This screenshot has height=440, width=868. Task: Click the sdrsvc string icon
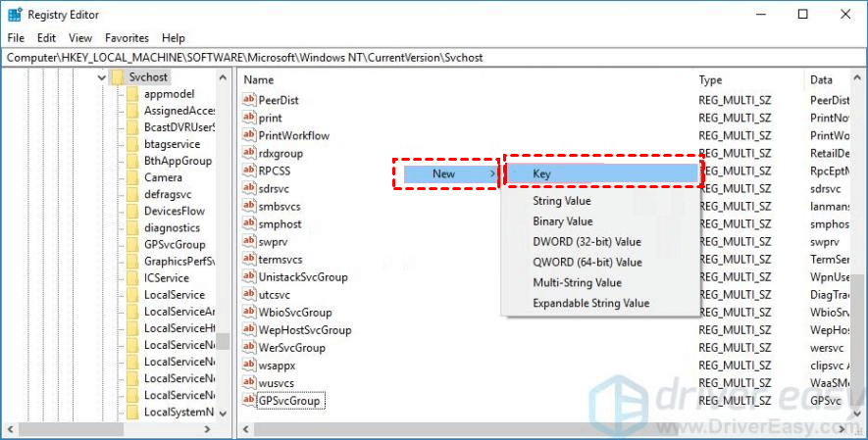click(249, 188)
